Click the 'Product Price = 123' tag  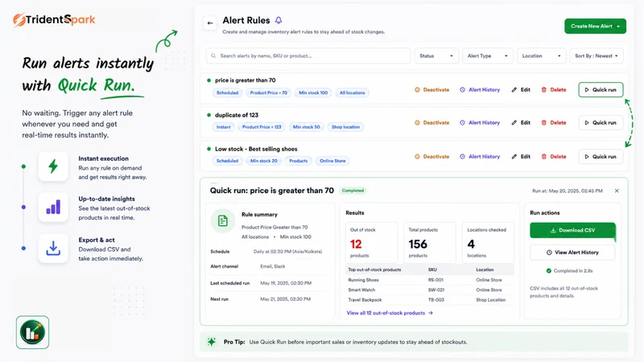tap(262, 127)
